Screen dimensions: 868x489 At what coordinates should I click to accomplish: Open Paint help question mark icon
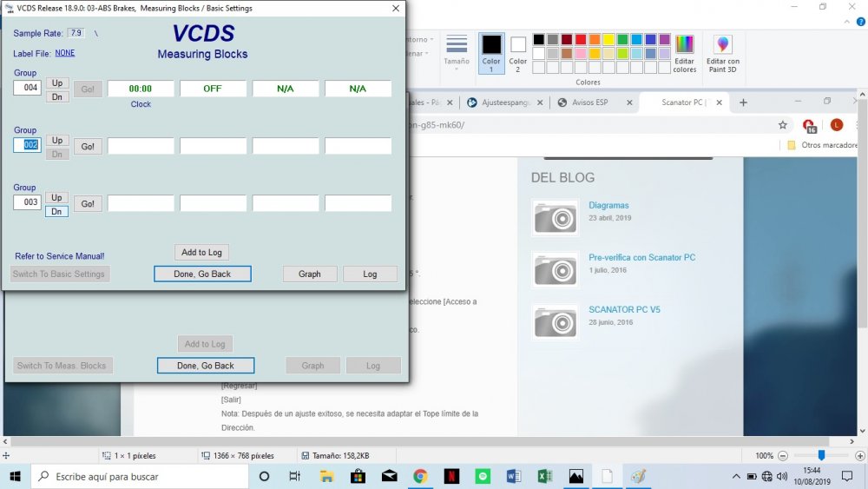pyautogui.click(x=861, y=23)
